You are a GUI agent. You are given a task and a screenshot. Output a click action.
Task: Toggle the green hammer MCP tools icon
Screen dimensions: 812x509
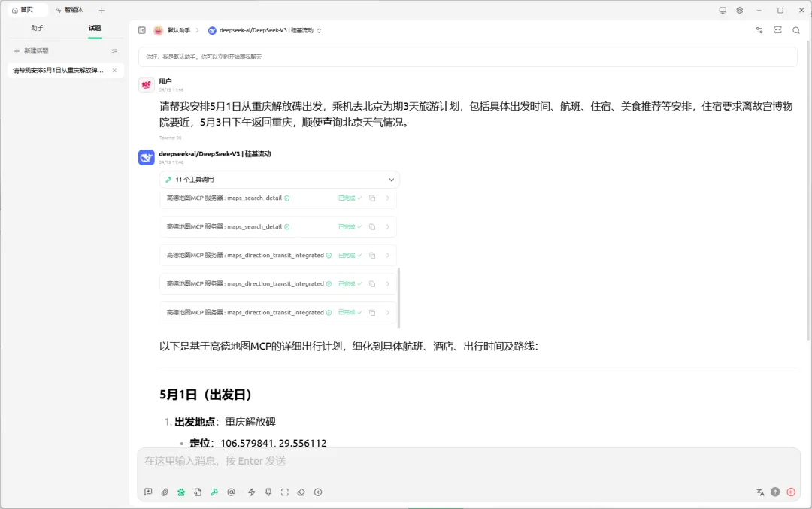point(214,492)
